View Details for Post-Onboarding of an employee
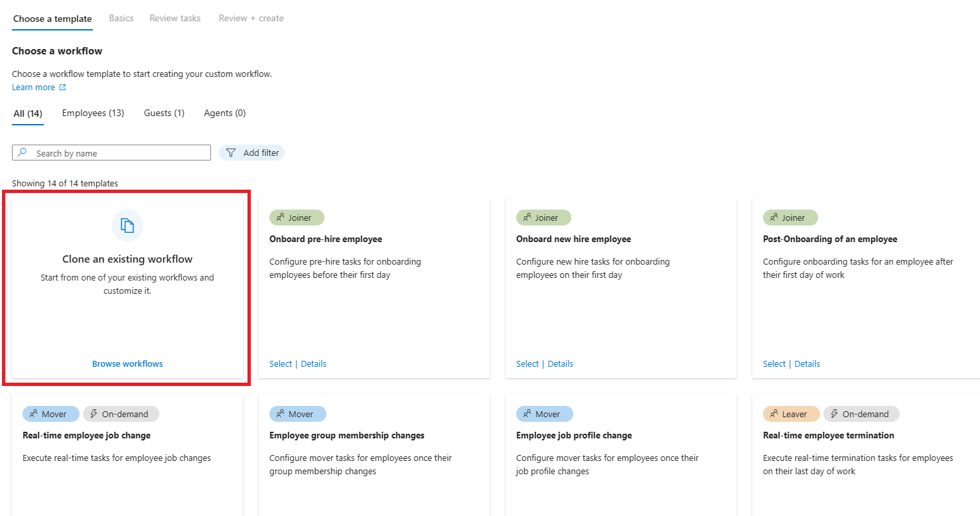This screenshot has height=516, width=980. [x=807, y=363]
